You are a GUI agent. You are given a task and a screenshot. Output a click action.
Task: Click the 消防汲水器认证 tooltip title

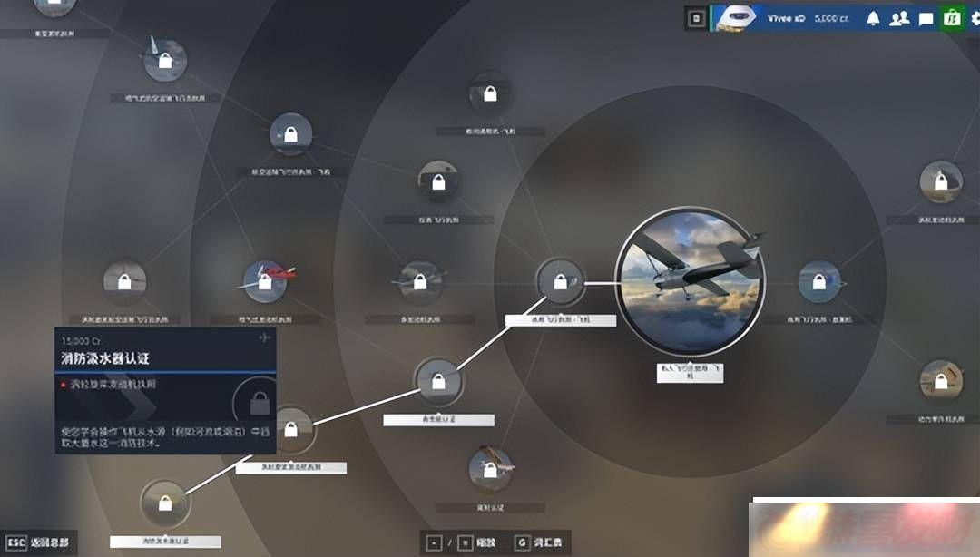(x=105, y=358)
